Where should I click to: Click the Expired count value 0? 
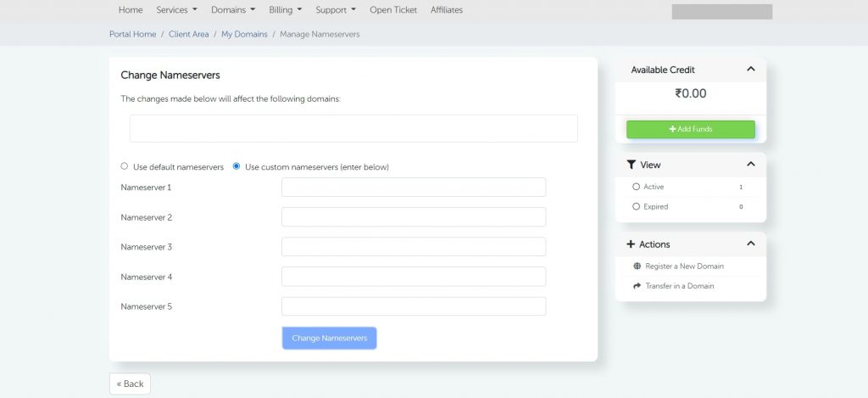click(741, 207)
